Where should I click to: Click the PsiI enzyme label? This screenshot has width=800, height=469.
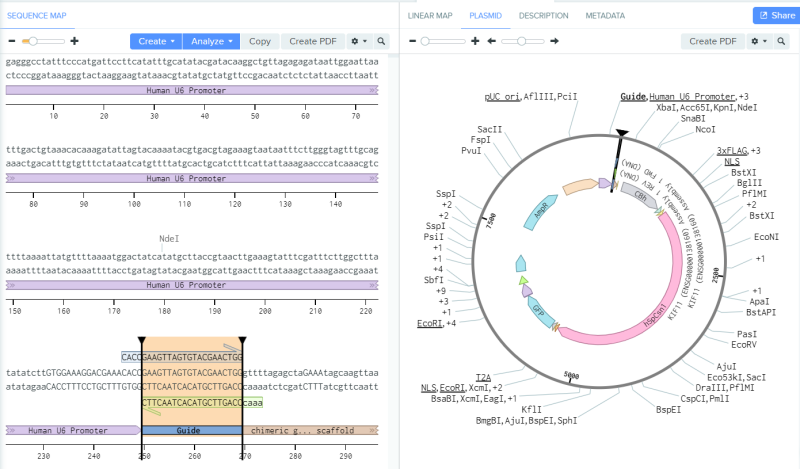tap(434, 237)
